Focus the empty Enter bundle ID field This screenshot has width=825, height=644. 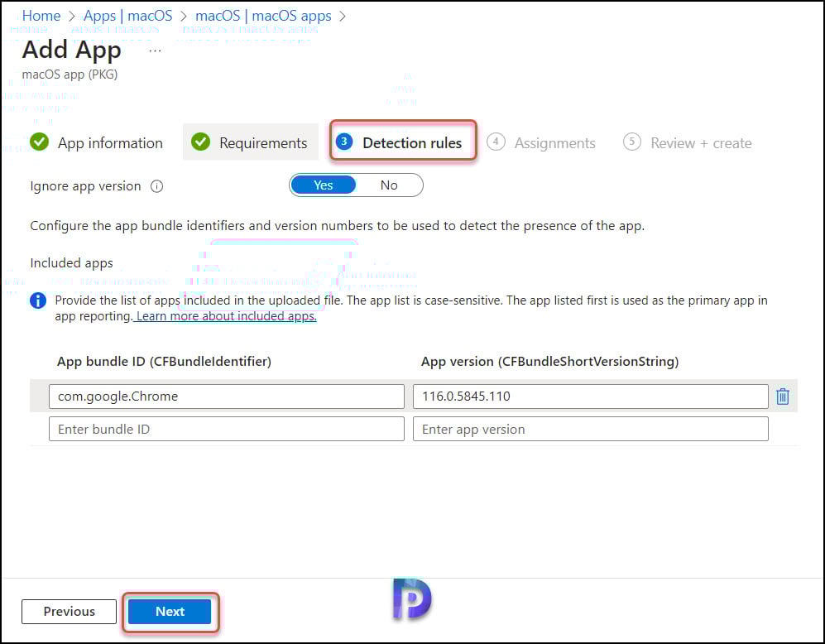pos(226,430)
